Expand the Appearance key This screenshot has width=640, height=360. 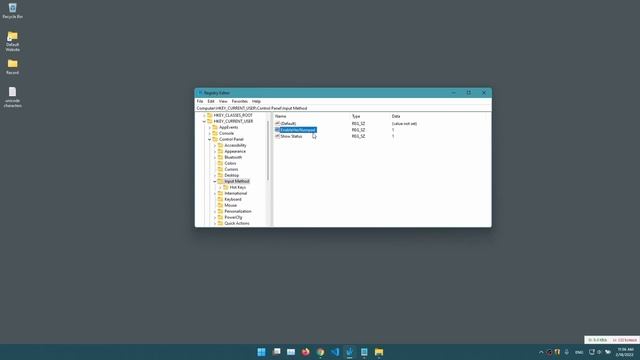pos(215,151)
